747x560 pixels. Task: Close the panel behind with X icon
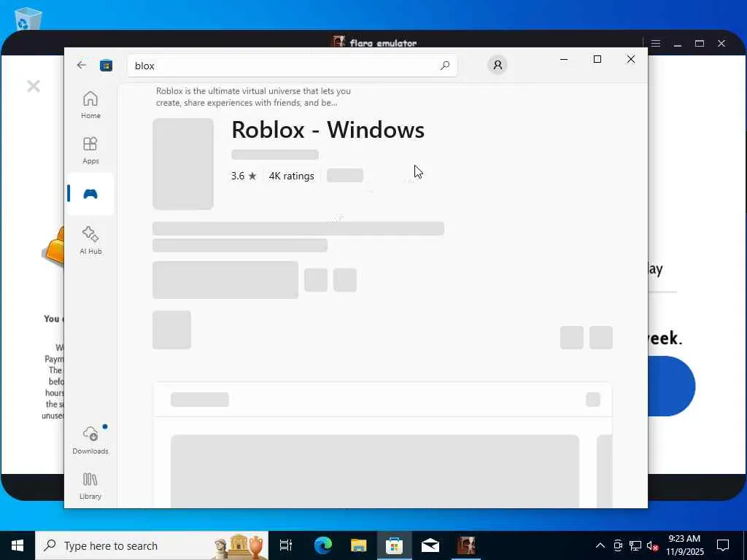coord(34,86)
